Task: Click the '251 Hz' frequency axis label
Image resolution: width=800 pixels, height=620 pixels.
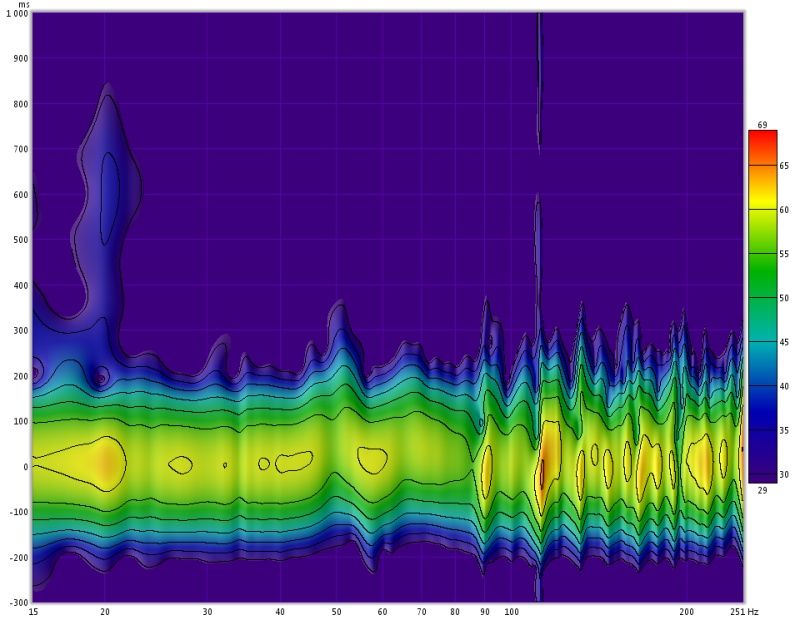Action: 744,612
